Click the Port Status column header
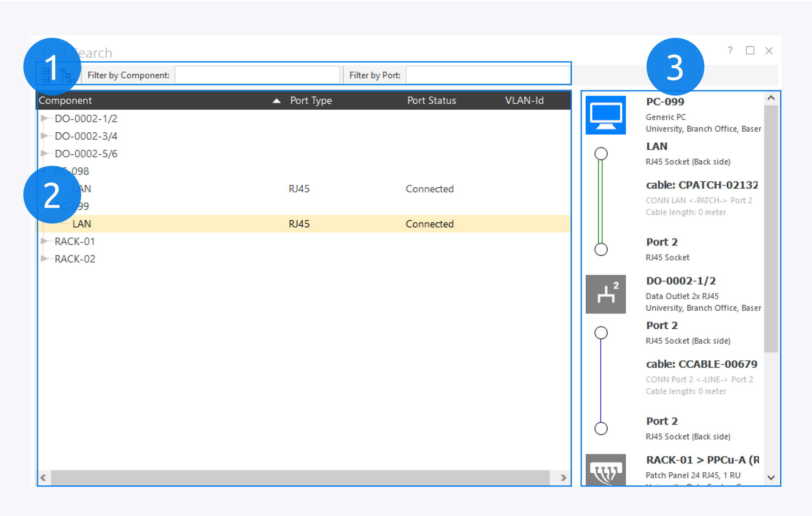 [431, 100]
